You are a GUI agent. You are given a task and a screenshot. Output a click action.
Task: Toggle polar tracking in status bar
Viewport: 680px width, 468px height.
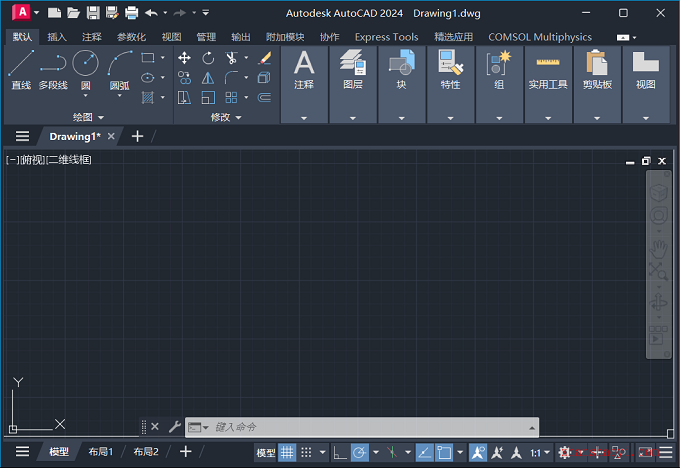tap(360, 452)
